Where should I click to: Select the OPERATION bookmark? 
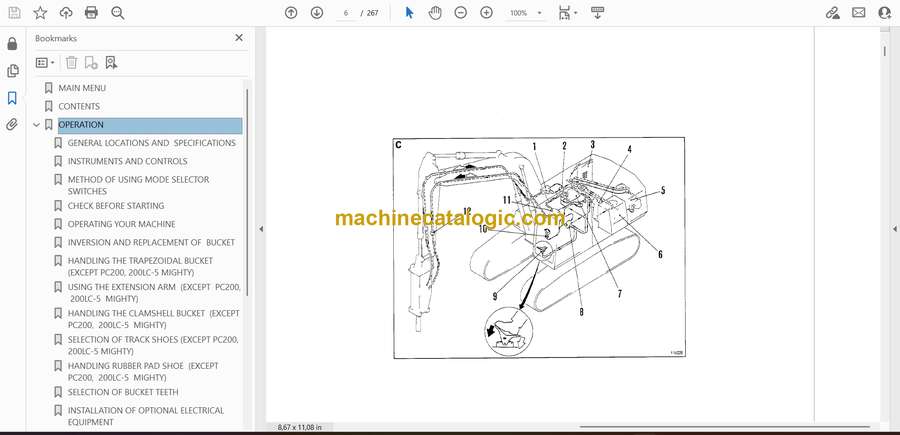tap(150, 125)
